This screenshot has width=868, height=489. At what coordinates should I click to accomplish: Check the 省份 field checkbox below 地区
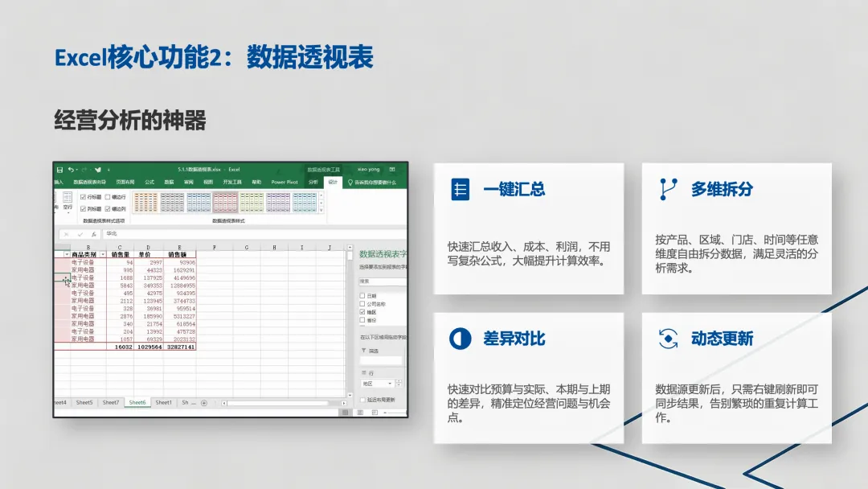click(362, 320)
